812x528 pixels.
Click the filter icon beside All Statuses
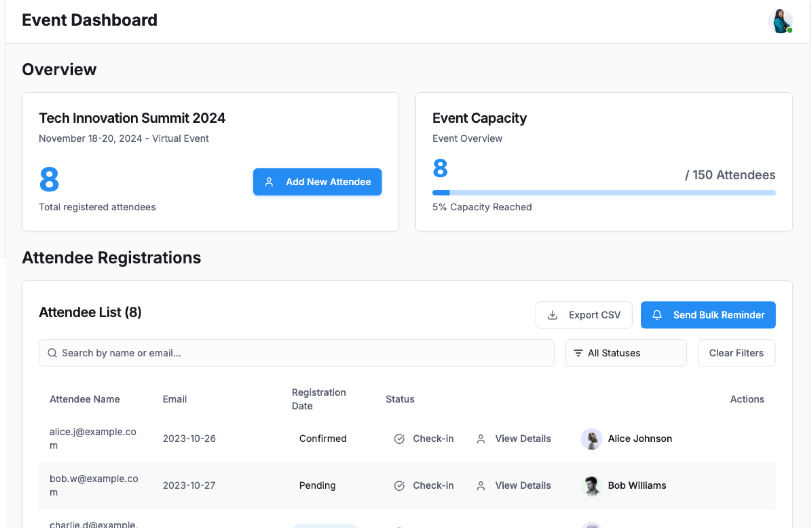578,353
